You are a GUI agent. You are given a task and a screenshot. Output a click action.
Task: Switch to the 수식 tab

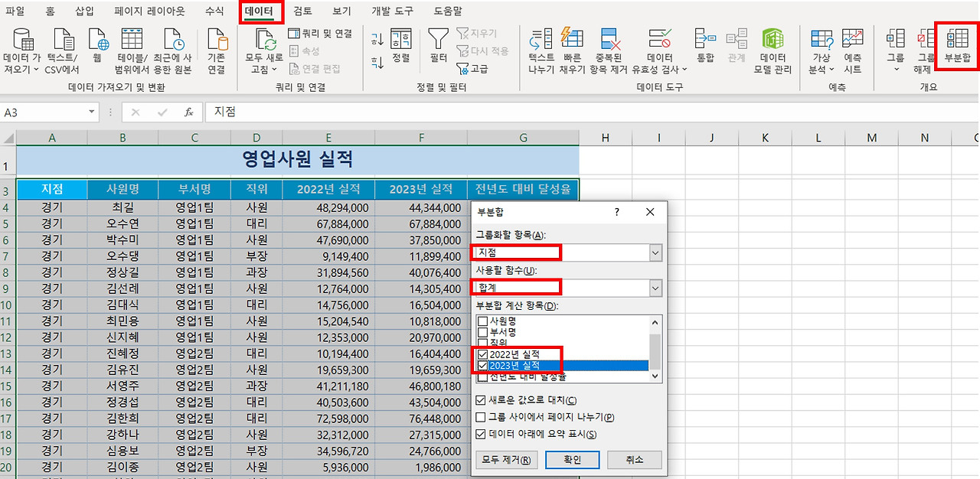215,11
